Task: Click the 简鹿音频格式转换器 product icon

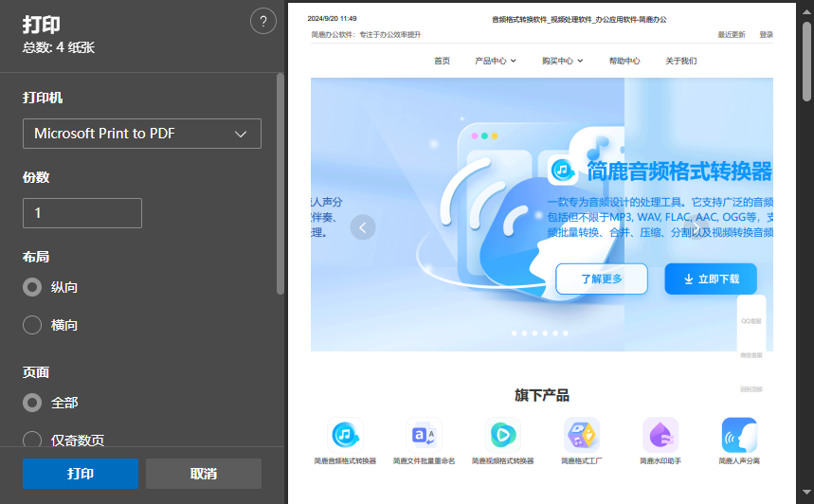Action: 345,435
